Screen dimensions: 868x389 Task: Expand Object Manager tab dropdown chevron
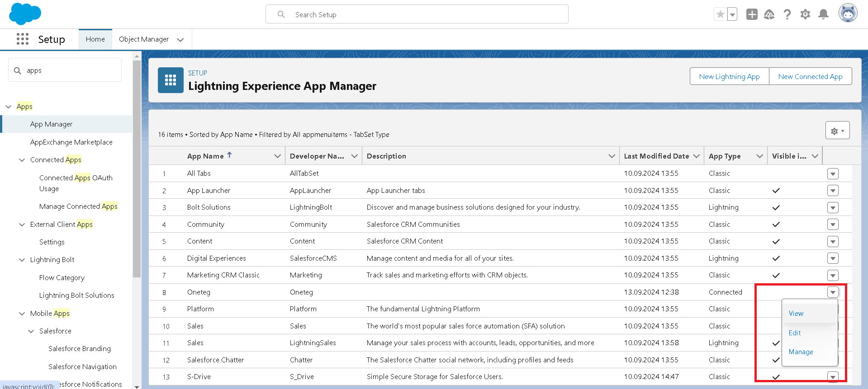[180, 40]
